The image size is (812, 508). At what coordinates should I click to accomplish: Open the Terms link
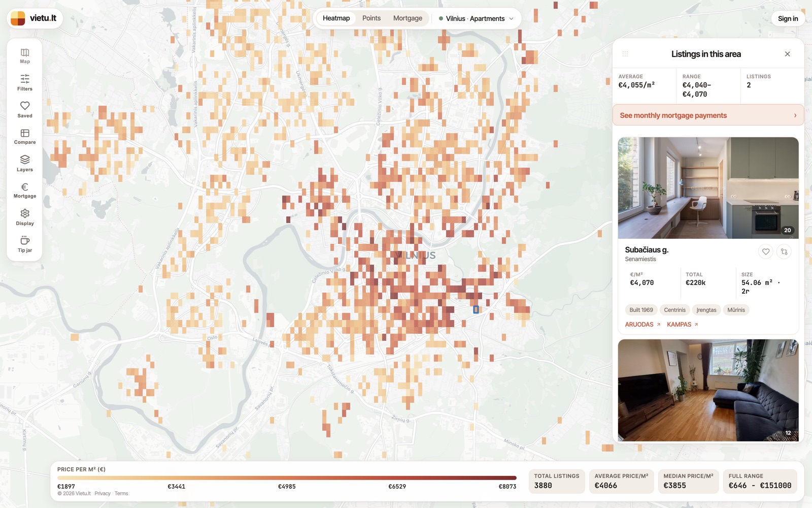[121, 494]
